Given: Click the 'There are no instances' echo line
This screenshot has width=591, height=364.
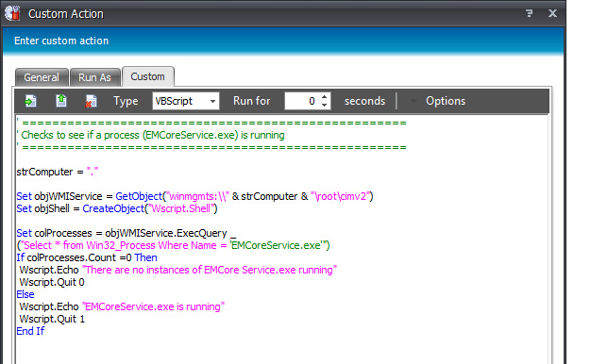Looking at the screenshot, I should pos(177,270).
